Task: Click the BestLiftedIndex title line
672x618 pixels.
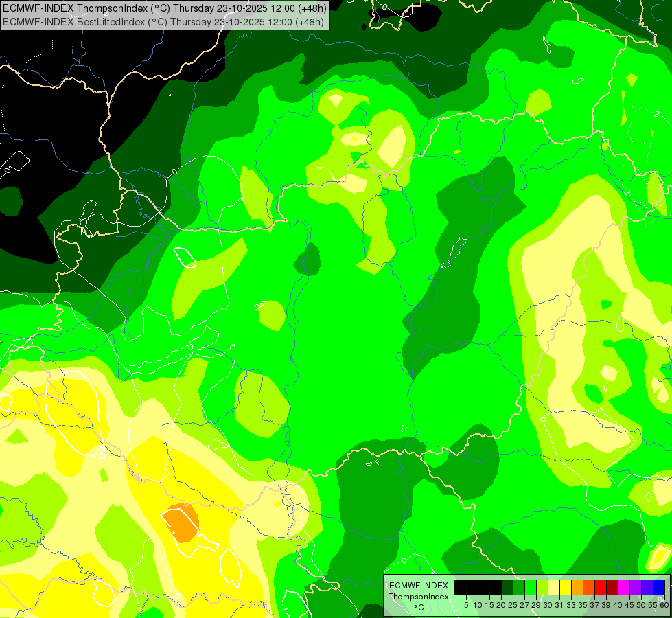Action: (x=163, y=21)
